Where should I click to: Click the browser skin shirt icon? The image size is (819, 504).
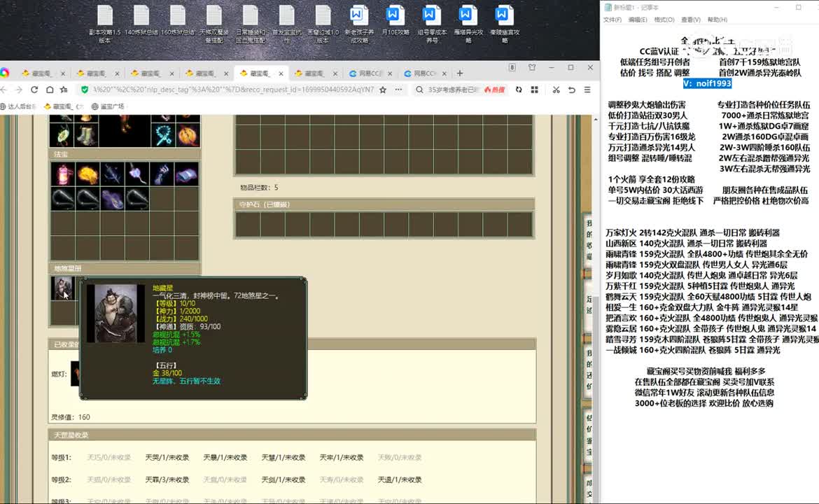[532, 67]
